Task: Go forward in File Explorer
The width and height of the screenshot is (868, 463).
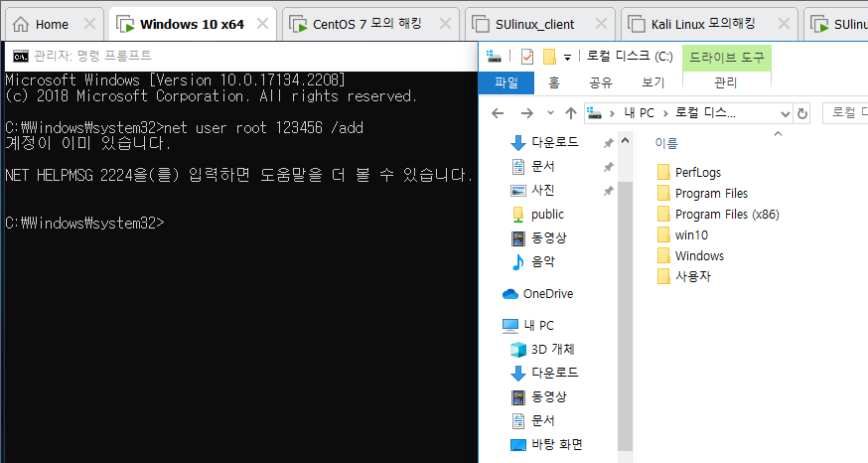Action: pos(527,113)
